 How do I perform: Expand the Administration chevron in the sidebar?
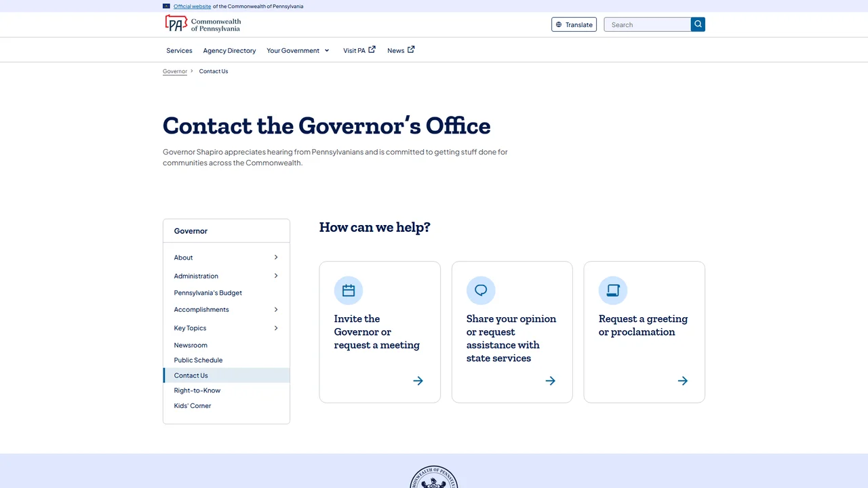coord(276,276)
